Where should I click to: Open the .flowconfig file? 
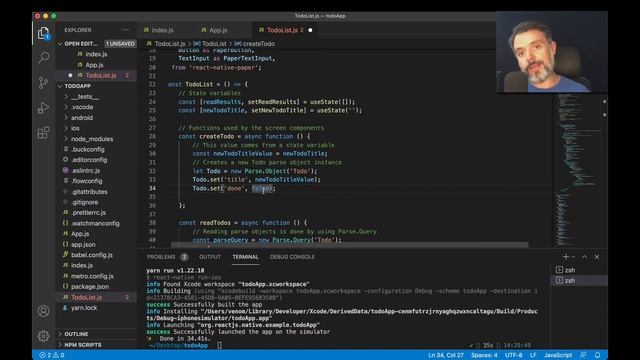pos(96,181)
